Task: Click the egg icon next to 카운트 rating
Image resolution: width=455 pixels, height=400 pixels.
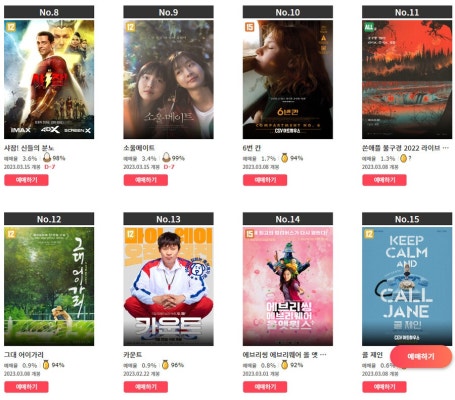Action: [x=165, y=365]
